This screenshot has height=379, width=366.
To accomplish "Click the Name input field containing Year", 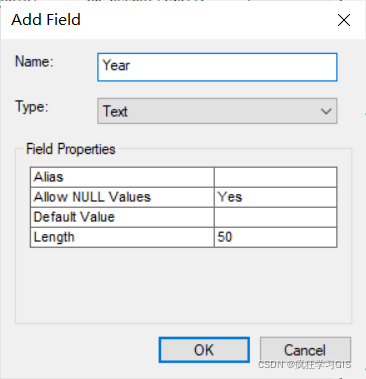I will point(217,67).
